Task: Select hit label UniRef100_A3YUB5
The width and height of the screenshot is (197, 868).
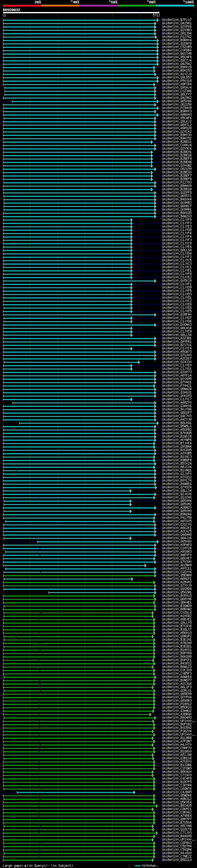Action: pos(177,454)
